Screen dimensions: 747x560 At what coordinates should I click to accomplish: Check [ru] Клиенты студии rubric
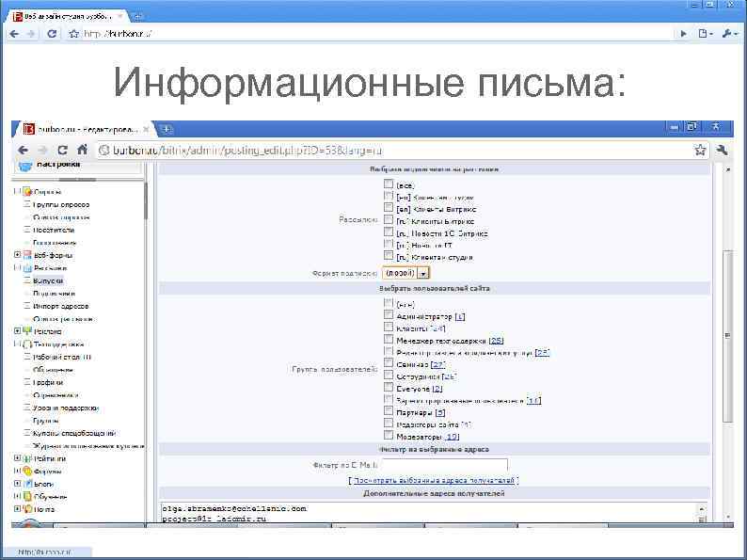389,256
